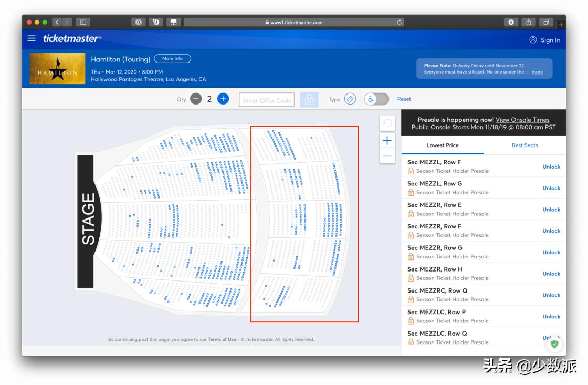Expand the delivery note with 'more' link

tap(537, 72)
